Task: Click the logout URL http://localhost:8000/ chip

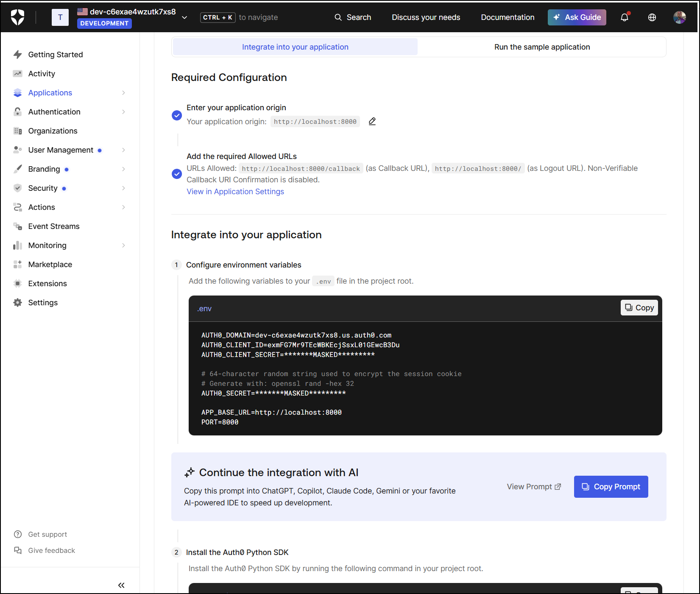Action: (478, 169)
